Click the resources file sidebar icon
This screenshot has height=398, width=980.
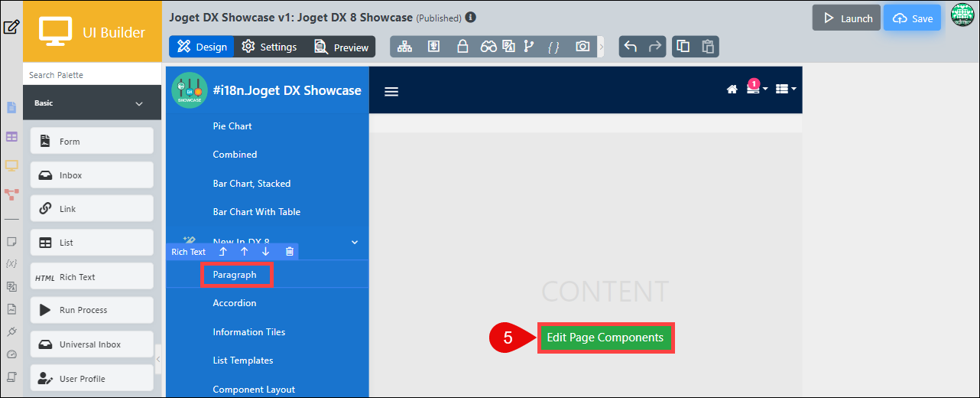click(11, 309)
